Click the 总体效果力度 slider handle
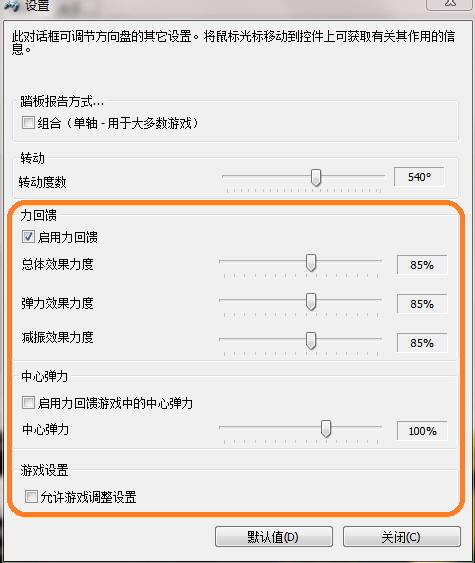The image size is (475, 563). (311, 263)
